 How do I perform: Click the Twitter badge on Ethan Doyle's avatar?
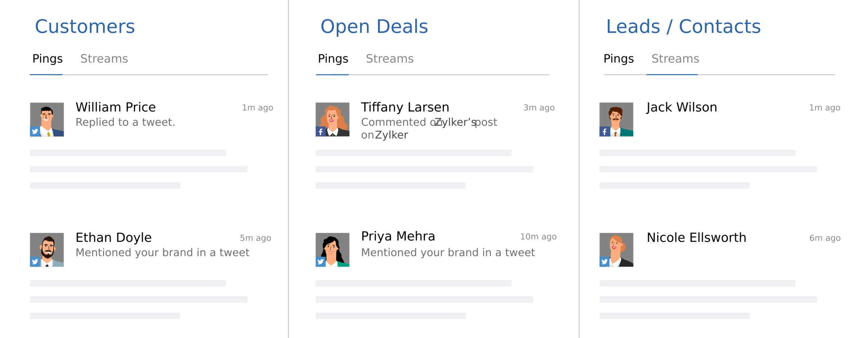pyautogui.click(x=35, y=262)
